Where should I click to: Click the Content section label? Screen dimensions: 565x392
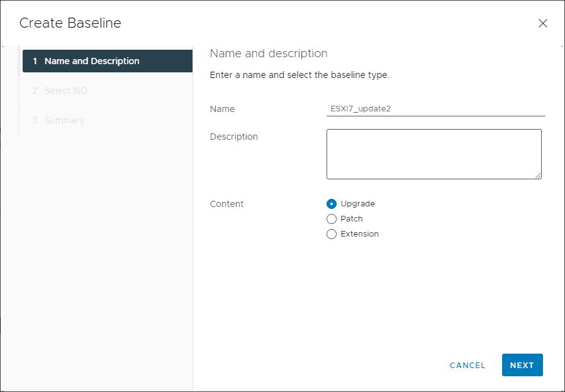[227, 204]
